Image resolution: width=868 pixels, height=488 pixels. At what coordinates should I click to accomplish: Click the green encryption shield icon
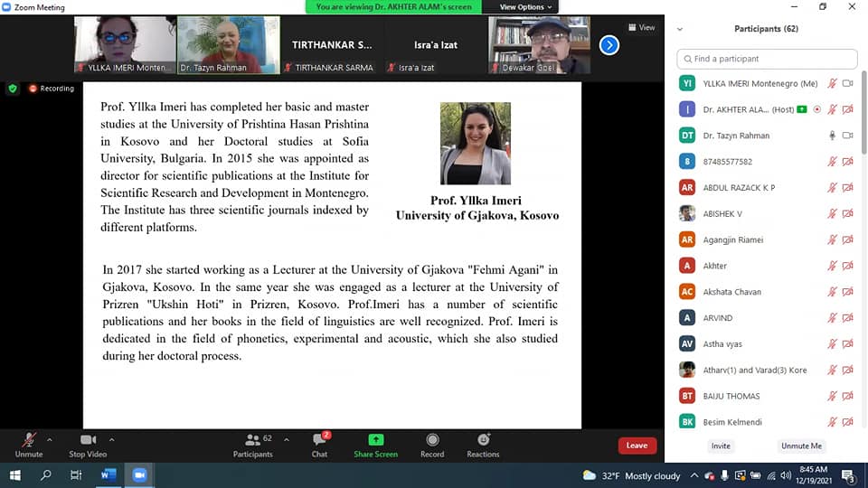[13, 89]
